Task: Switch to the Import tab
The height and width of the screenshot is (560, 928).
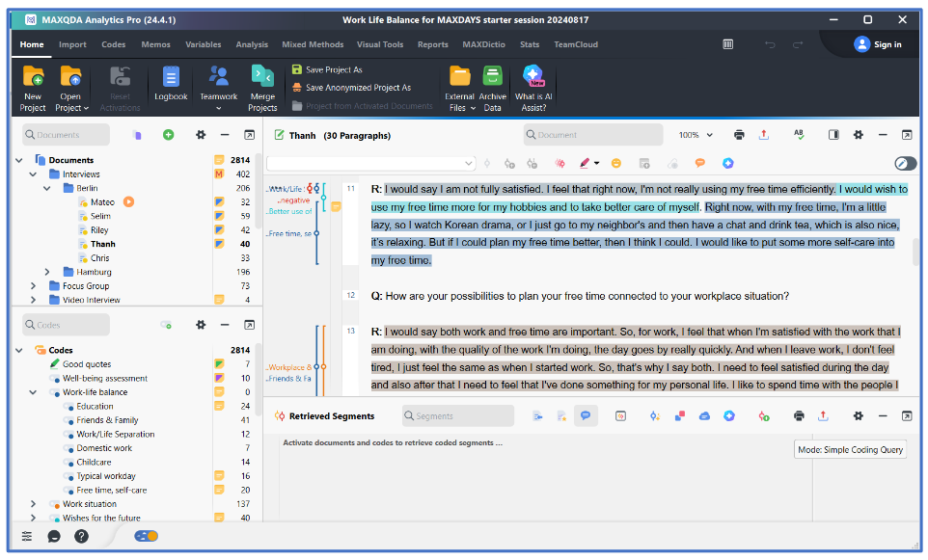Action: [x=72, y=44]
